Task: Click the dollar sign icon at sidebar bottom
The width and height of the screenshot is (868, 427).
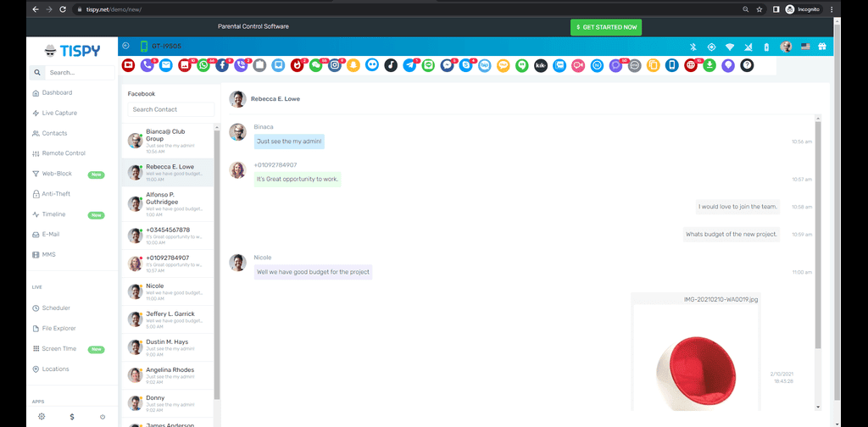Action: [72, 417]
